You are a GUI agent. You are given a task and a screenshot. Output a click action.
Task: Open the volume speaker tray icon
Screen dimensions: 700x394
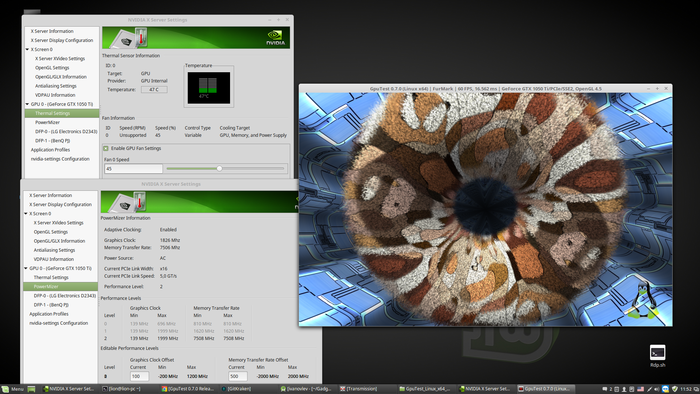(x=656, y=389)
